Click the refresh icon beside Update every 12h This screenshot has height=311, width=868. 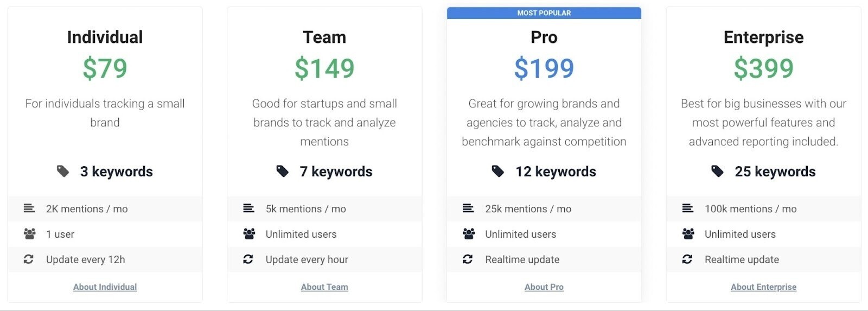[29, 259]
